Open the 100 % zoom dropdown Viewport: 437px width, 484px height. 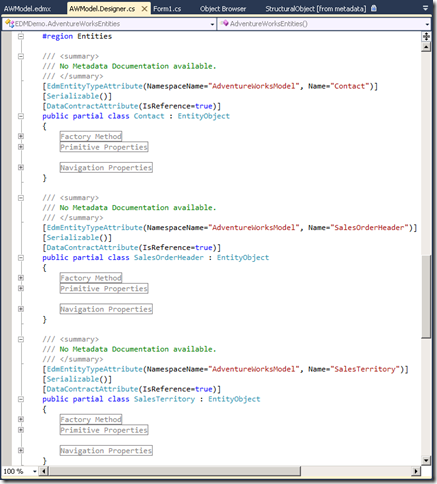pyautogui.click(x=35, y=471)
